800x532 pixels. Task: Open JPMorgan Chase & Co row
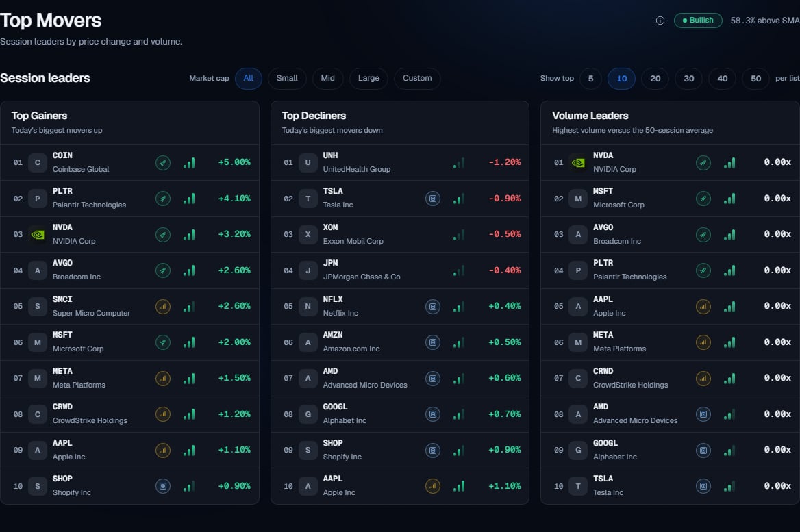pos(399,270)
